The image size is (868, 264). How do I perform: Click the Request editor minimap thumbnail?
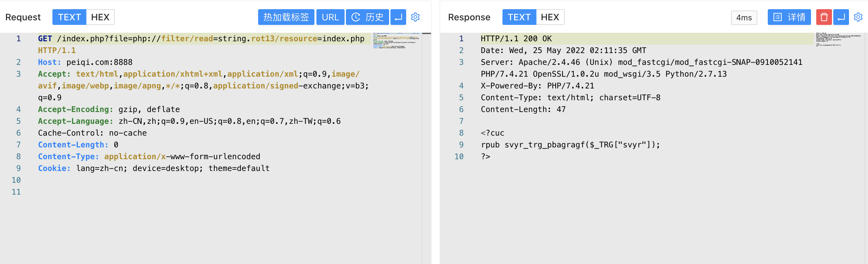point(396,41)
